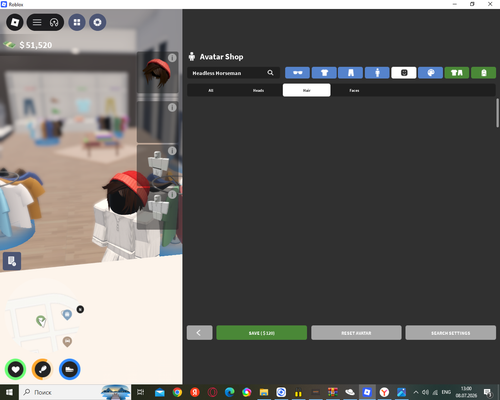Click the cash stack money icon
Screen dimensions: 500x400
point(9,44)
